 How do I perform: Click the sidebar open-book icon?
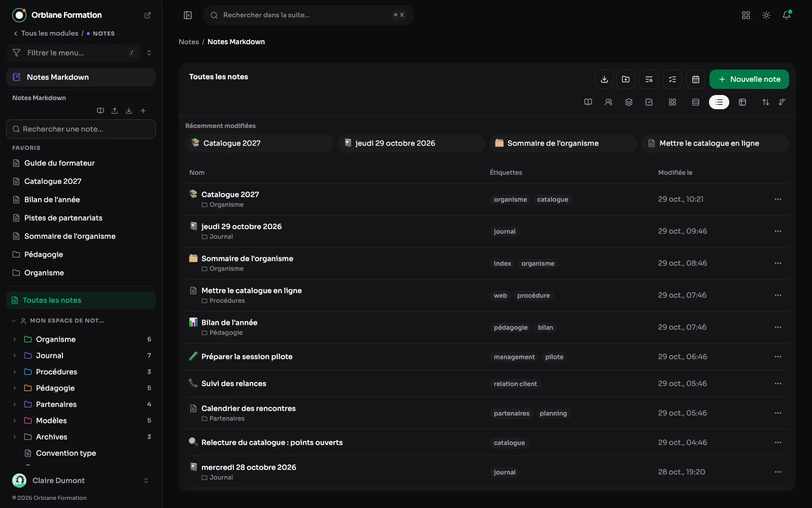(x=100, y=111)
